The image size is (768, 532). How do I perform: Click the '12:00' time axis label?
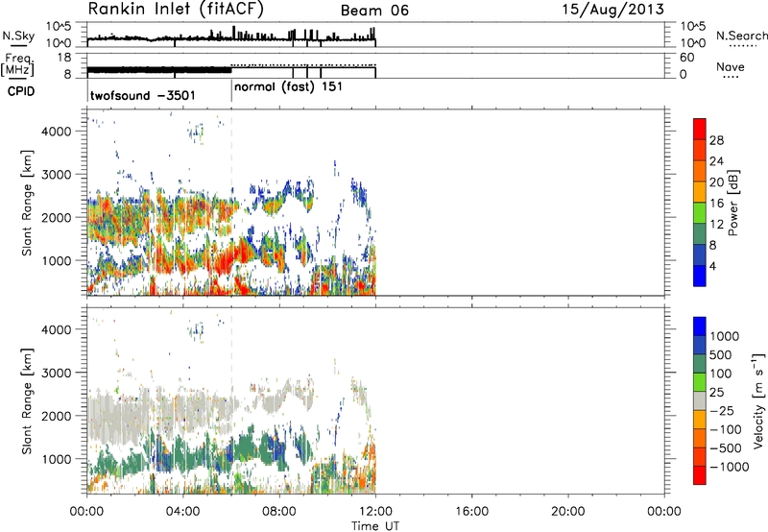(x=375, y=512)
